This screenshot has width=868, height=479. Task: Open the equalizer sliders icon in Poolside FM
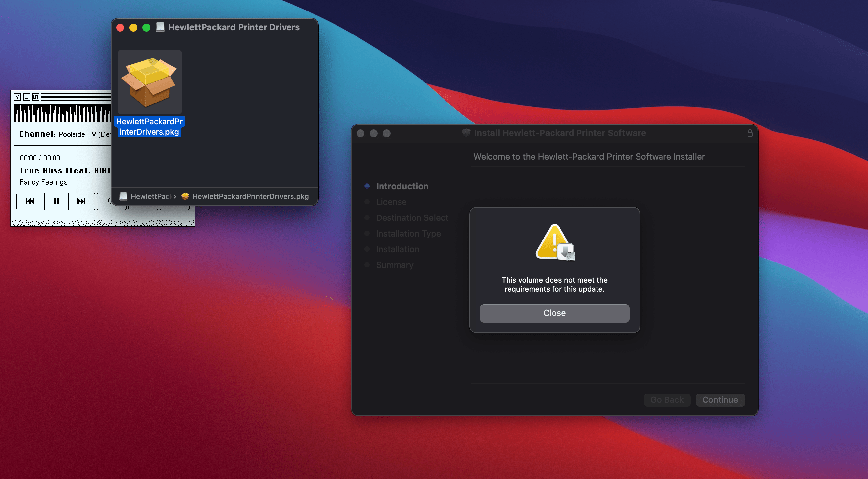coord(36,97)
